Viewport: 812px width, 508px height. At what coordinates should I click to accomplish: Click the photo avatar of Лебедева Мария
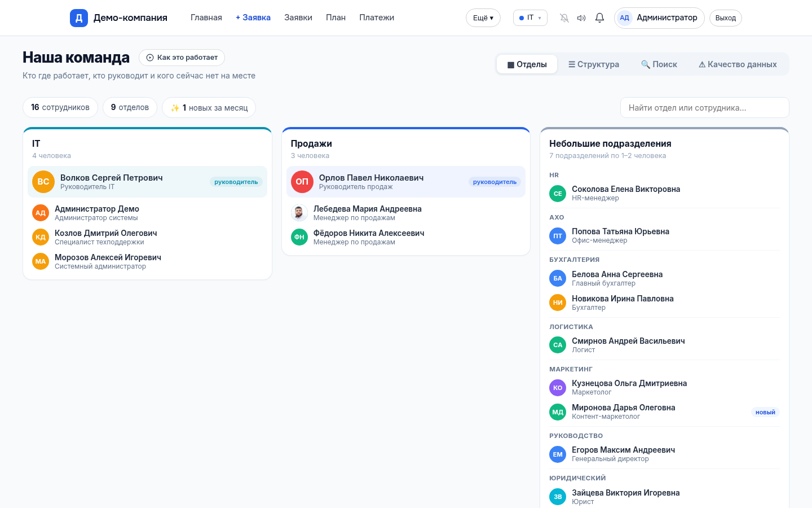coord(299,213)
